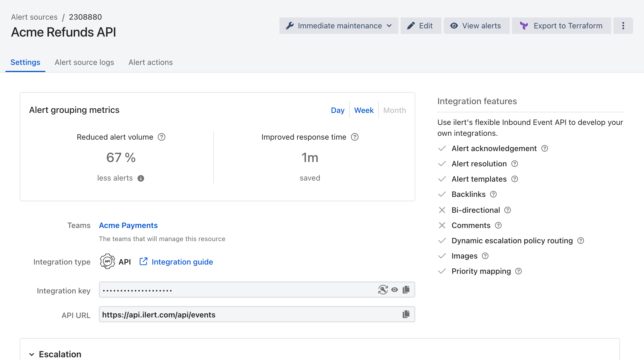Viewport: 644px width, 360px height.
Task: Select the Day metrics range
Action: pyautogui.click(x=338, y=110)
